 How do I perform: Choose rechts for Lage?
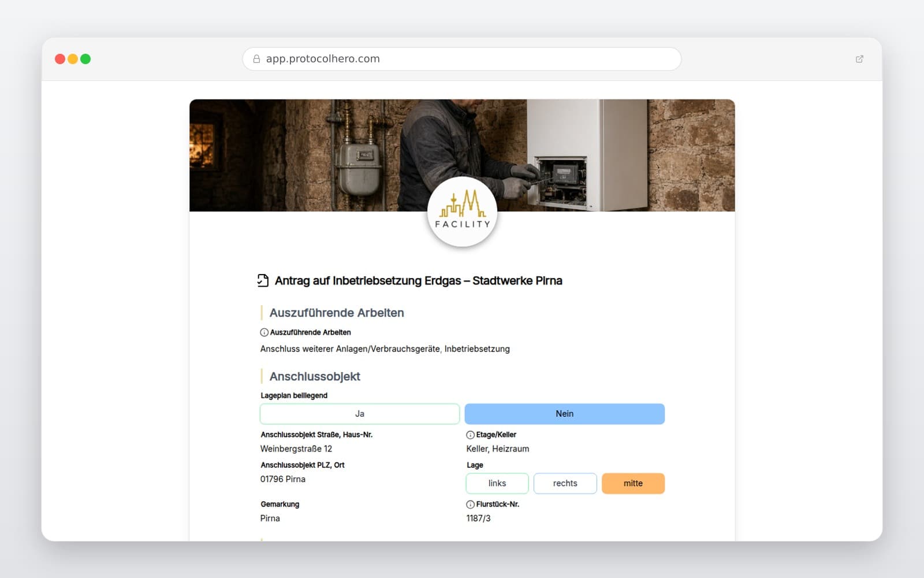[565, 483]
